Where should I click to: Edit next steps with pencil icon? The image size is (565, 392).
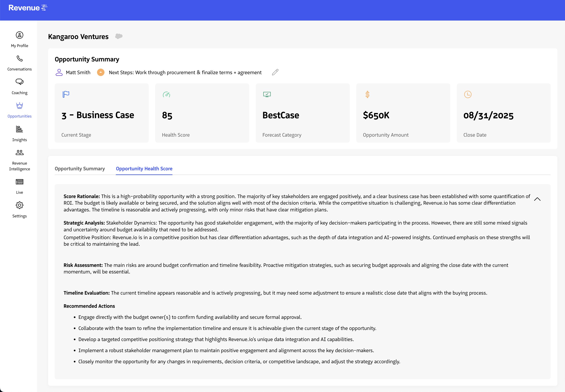275,72
